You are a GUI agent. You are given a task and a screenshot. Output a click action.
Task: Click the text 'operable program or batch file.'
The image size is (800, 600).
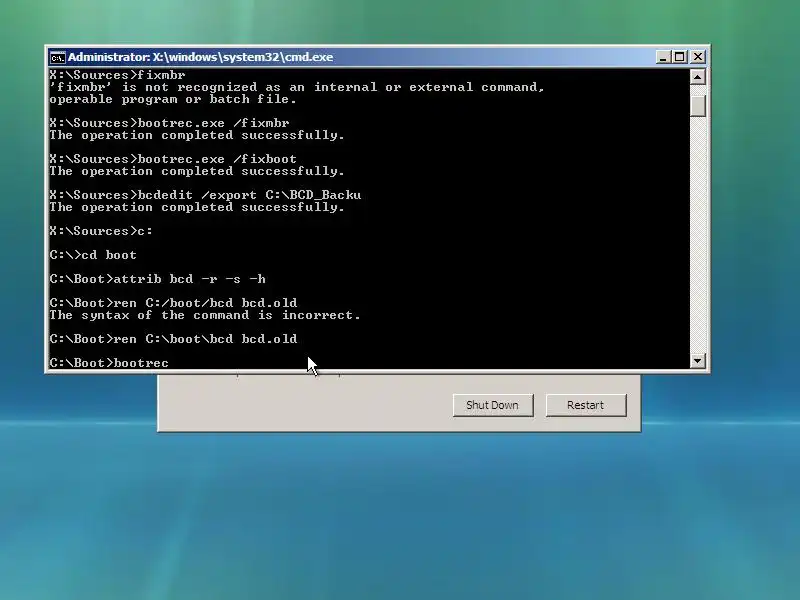pos(173,99)
